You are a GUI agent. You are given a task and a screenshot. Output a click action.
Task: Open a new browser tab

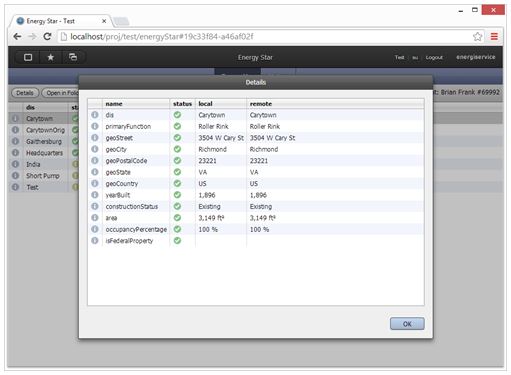pos(121,22)
